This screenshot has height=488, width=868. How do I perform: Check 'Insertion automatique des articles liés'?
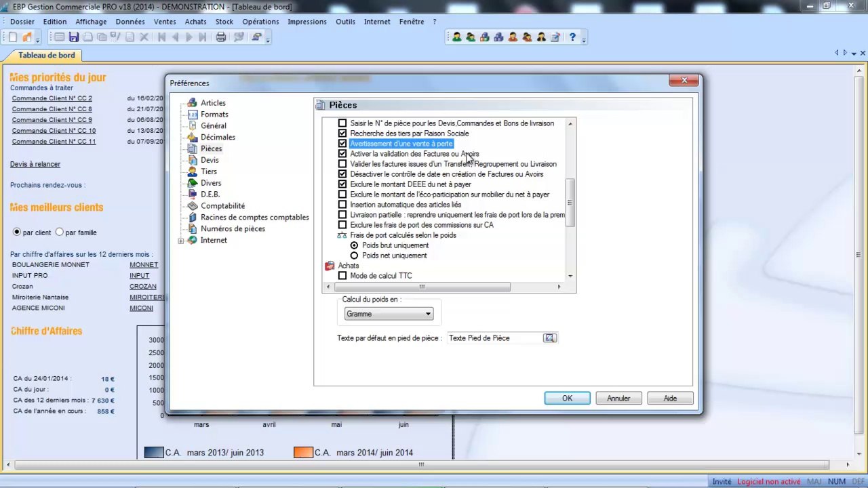[x=342, y=205]
